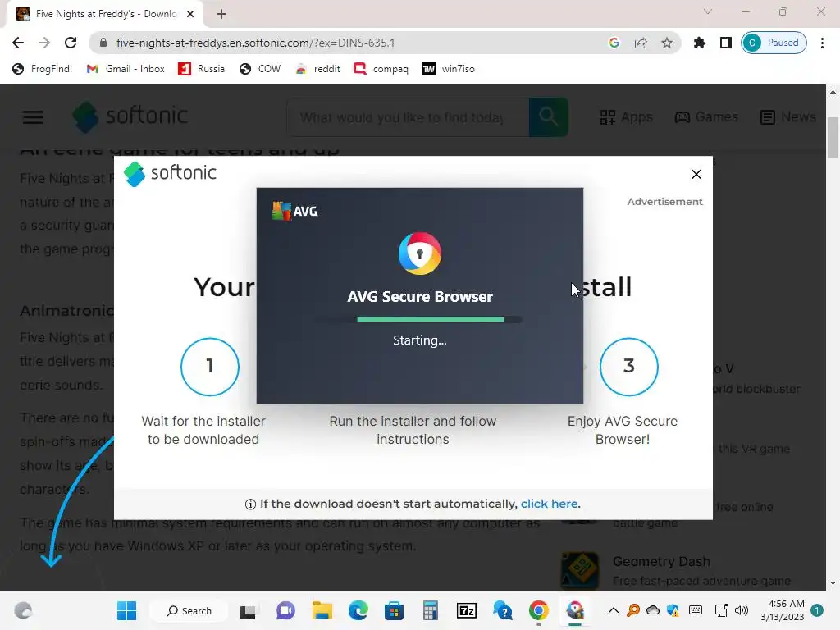Image resolution: width=840 pixels, height=630 pixels.
Task: Bookmark this page with the star
Action: [666, 43]
